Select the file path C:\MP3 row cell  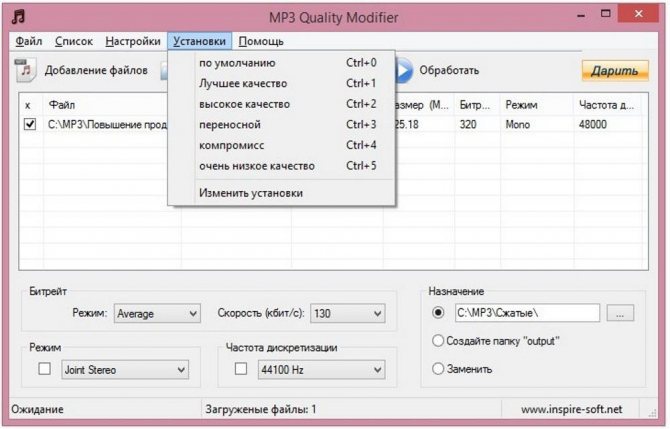click(107, 125)
